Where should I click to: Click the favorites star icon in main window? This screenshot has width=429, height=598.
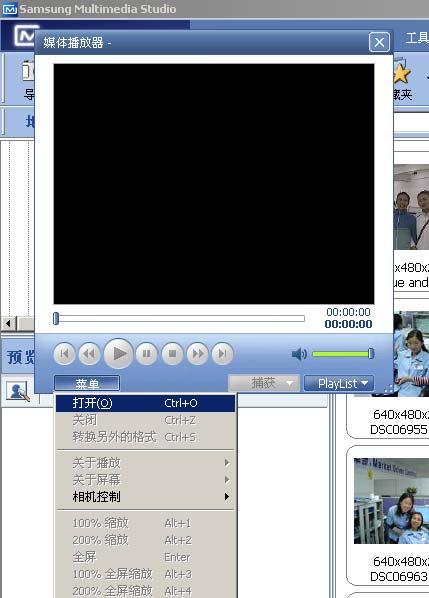click(x=402, y=72)
